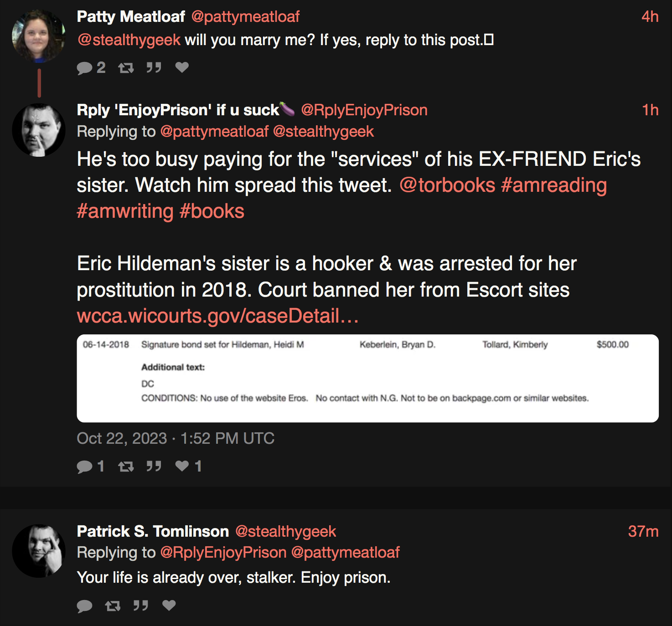View the @pattymeatloaf profile handle

pos(245,17)
